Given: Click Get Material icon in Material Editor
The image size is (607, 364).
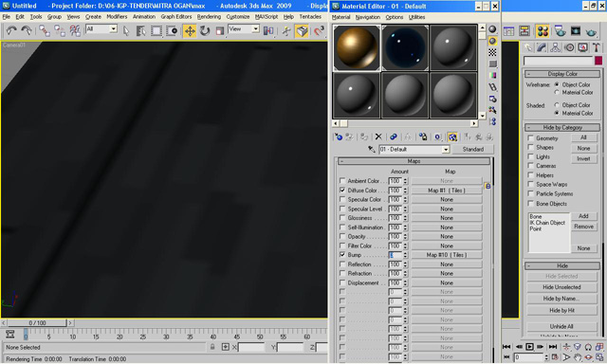Looking at the screenshot, I should point(339,136).
